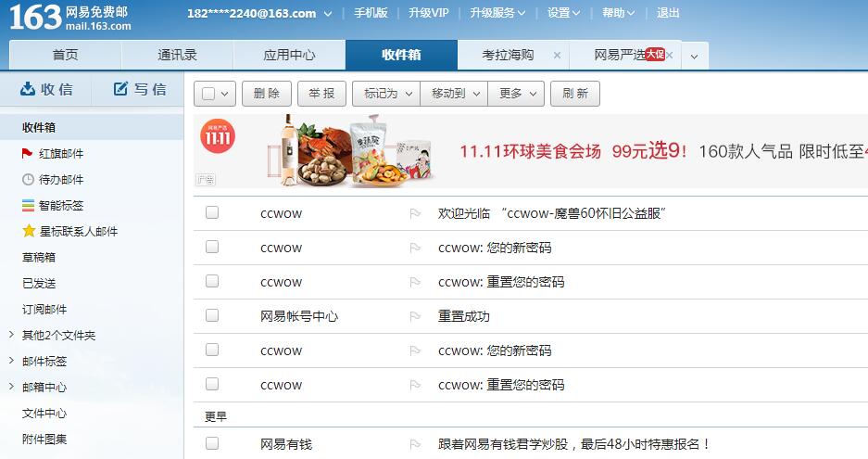Click the 收信 receive mail icon

(28, 89)
